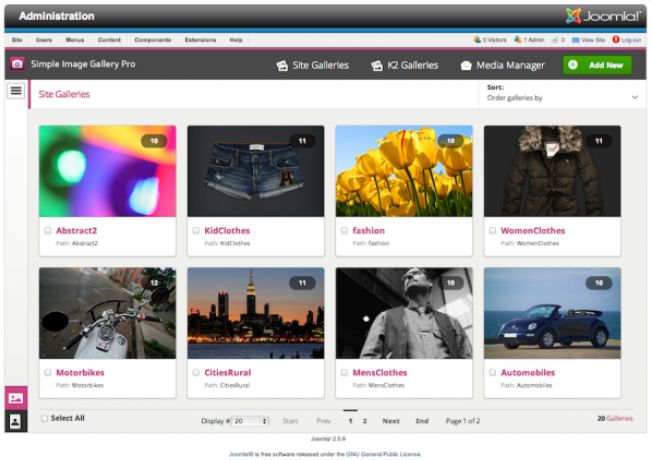This screenshot has width=651, height=460.
Task: Click the Admin status icon
Action: [x=518, y=39]
